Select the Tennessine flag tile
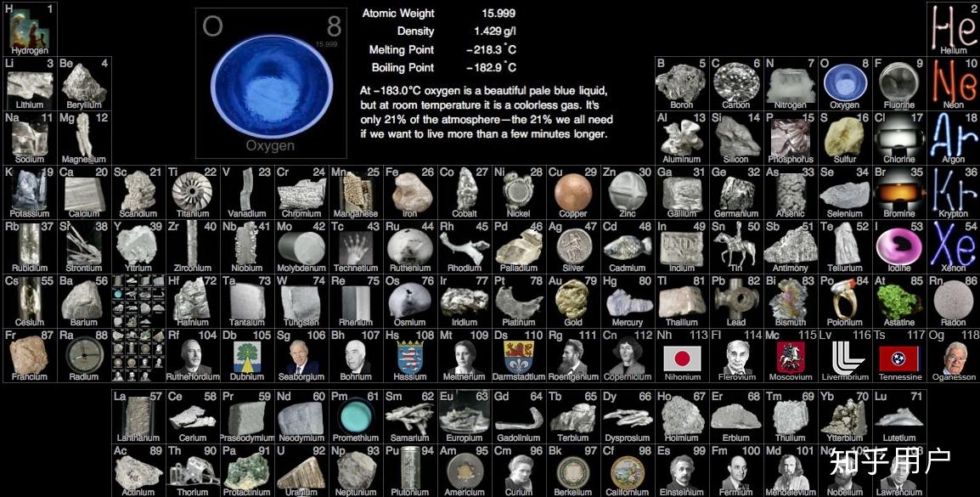Image resolution: width=980 pixels, height=497 pixels. [898, 356]
